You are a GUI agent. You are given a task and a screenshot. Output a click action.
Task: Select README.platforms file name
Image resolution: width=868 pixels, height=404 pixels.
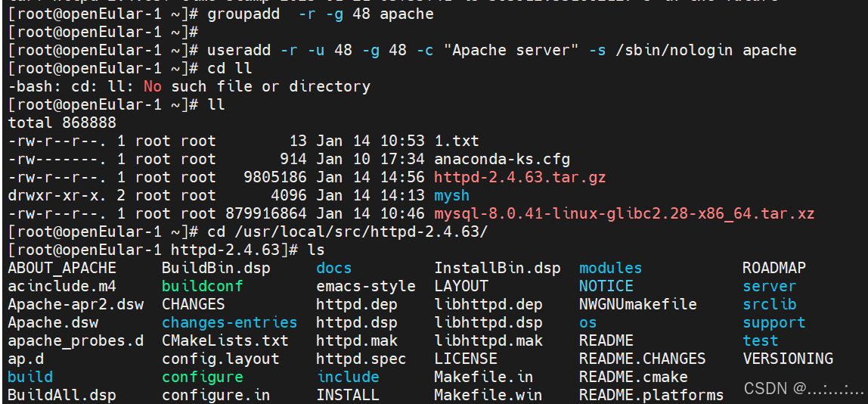(652, 395)
